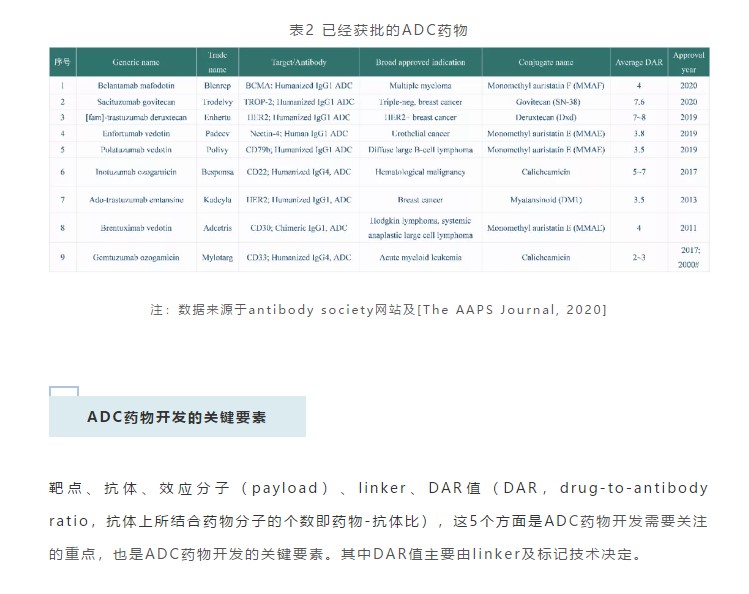Select the trade name 'Padcev'
The image size is (749, 594).
(x=217, y=134)
